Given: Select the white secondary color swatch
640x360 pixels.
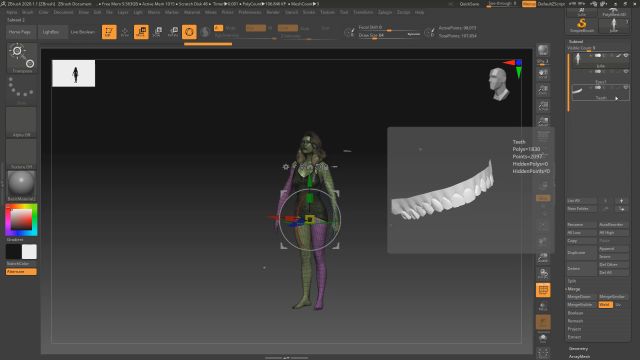Looking at the screenshot, I should coord(29,252).
